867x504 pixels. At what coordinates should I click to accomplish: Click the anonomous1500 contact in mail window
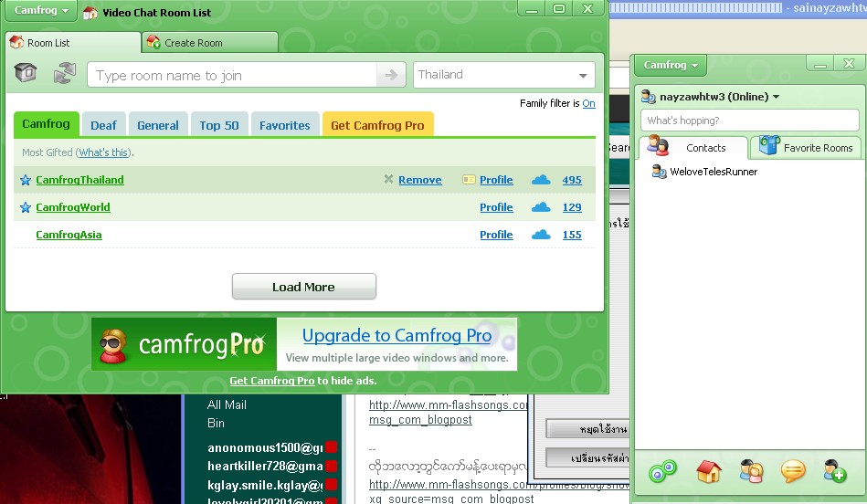265,447
